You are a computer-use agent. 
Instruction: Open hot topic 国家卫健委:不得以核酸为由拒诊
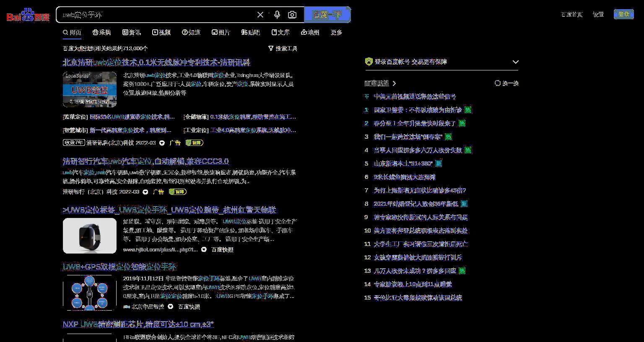coord(418,110)
